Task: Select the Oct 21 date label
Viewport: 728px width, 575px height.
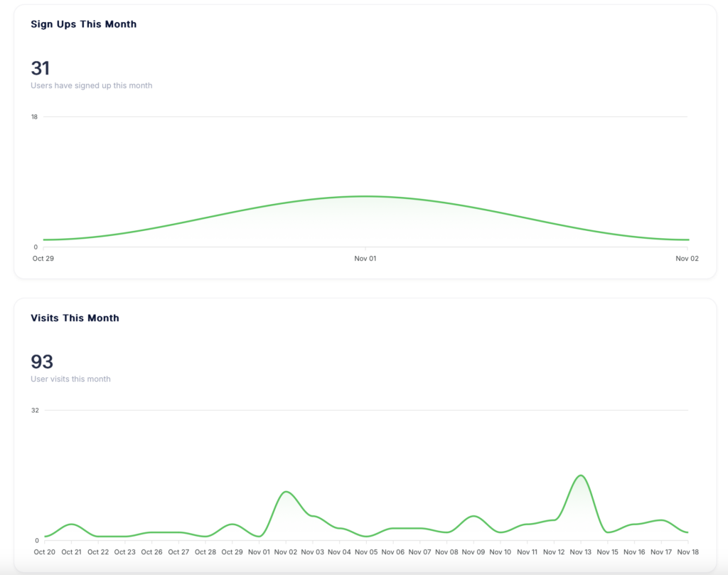Action: [x=71, y=552]
